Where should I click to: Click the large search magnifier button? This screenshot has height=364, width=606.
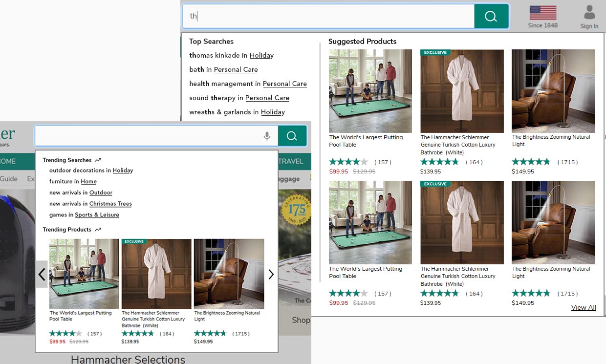tap(491, 17)
